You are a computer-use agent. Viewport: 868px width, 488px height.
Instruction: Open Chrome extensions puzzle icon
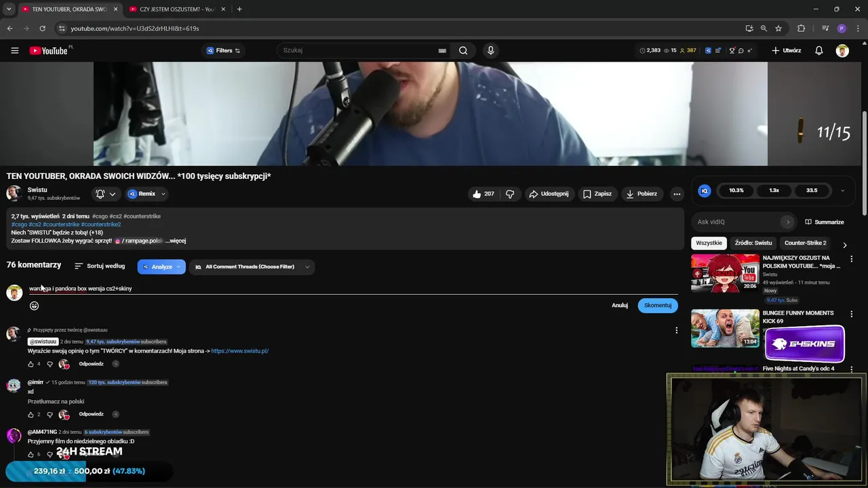pos(802,28)
